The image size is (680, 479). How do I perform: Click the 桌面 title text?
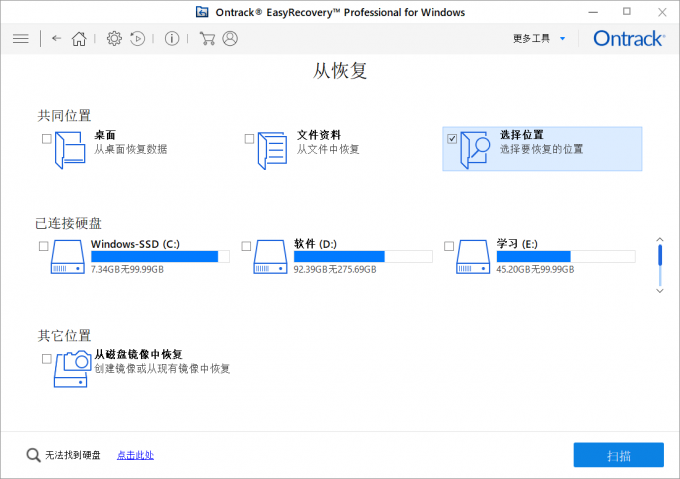tap(105, 135)
